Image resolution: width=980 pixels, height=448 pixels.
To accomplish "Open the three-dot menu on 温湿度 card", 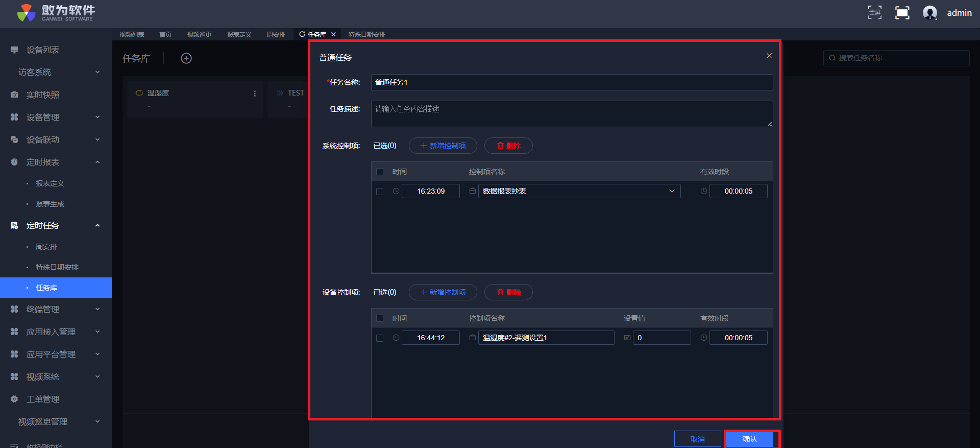I will point(255,93).
